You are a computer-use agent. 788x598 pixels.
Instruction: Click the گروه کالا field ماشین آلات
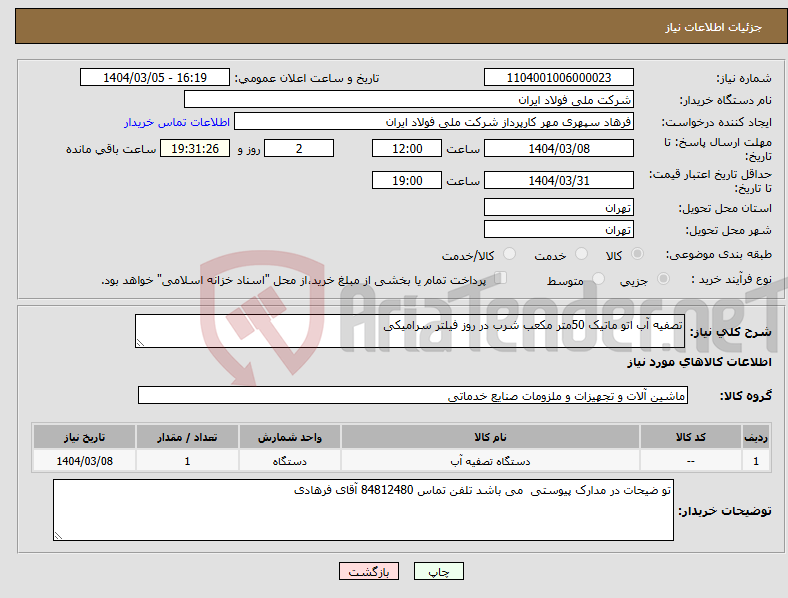[x=413, y=395]
